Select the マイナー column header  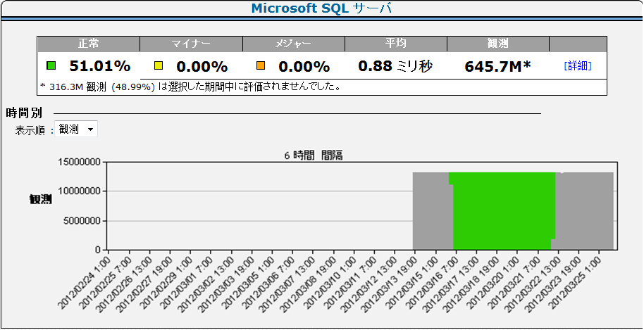(x=191, y=44)
